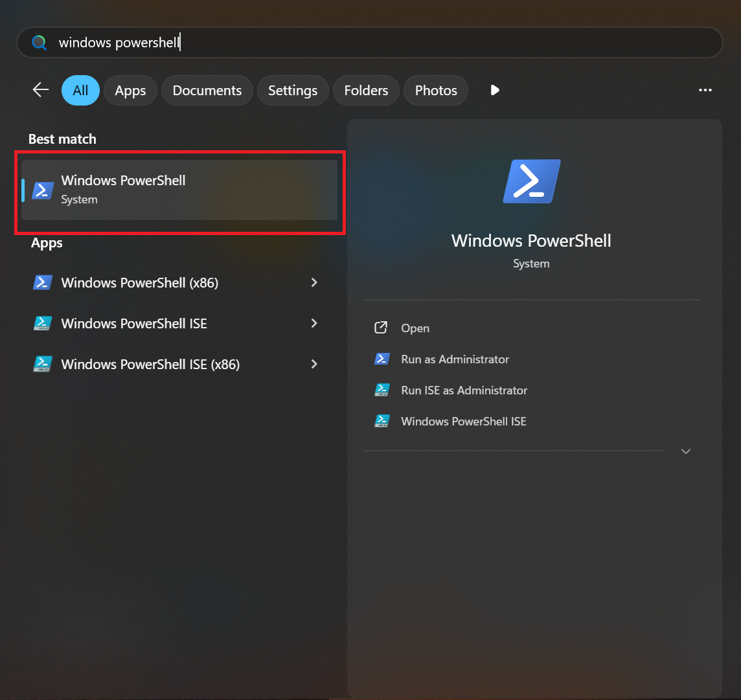Image resolution: width=741 pixels, height=700 pixels.
Task: Click the back arrow icon
Action: click(x=41, y=90)
